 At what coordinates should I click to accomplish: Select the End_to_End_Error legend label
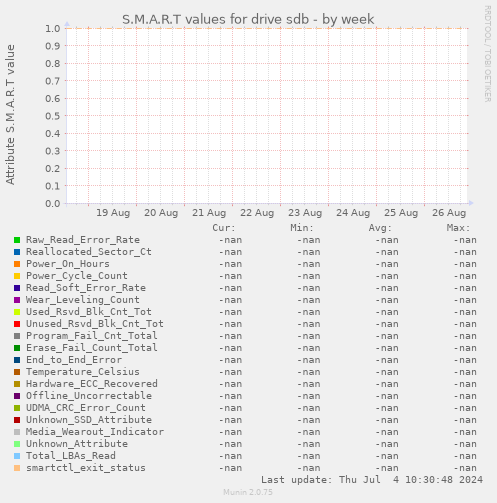[74, 360]
